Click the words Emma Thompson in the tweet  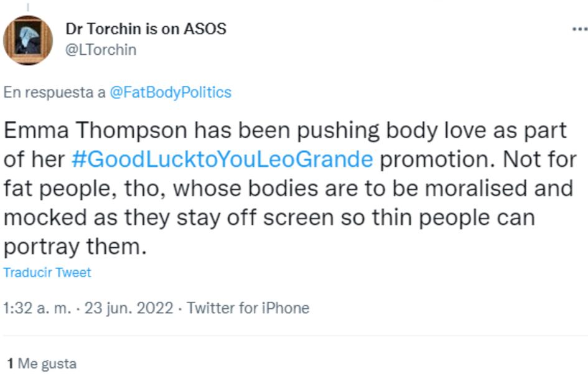pos(95,131)
